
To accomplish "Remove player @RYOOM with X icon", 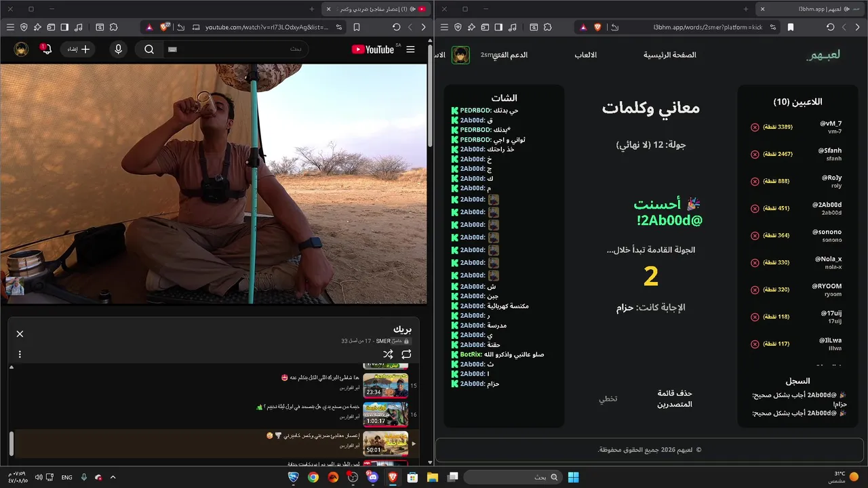I will point(755,290).
